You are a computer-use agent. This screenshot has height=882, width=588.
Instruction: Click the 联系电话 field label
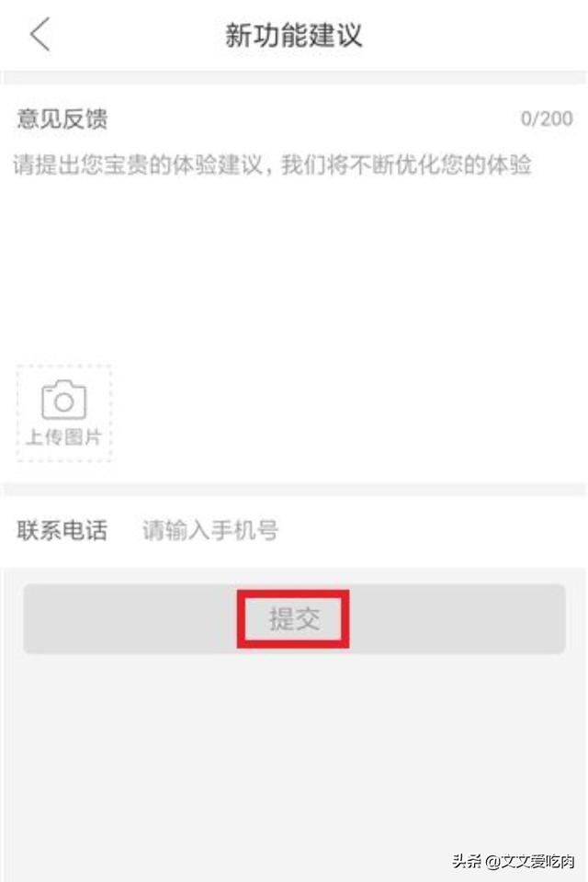[x=62, y=530]
